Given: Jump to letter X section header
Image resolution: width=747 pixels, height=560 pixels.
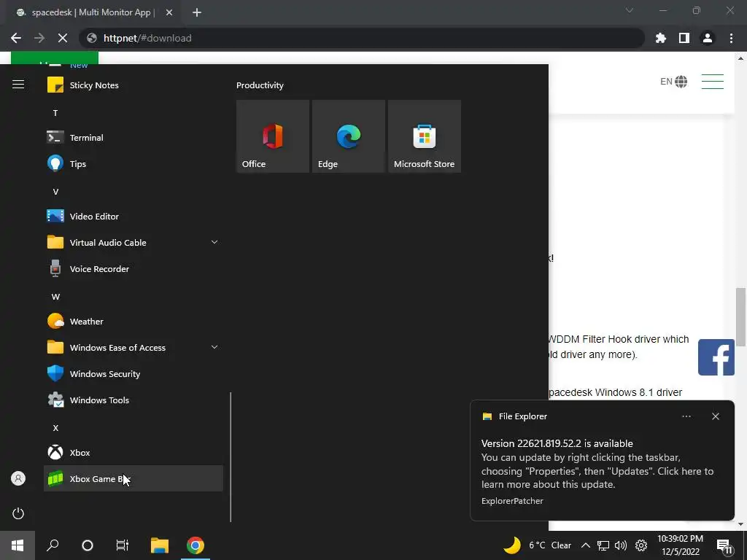Looking at the screenshot, I should [x=55, y=427].
